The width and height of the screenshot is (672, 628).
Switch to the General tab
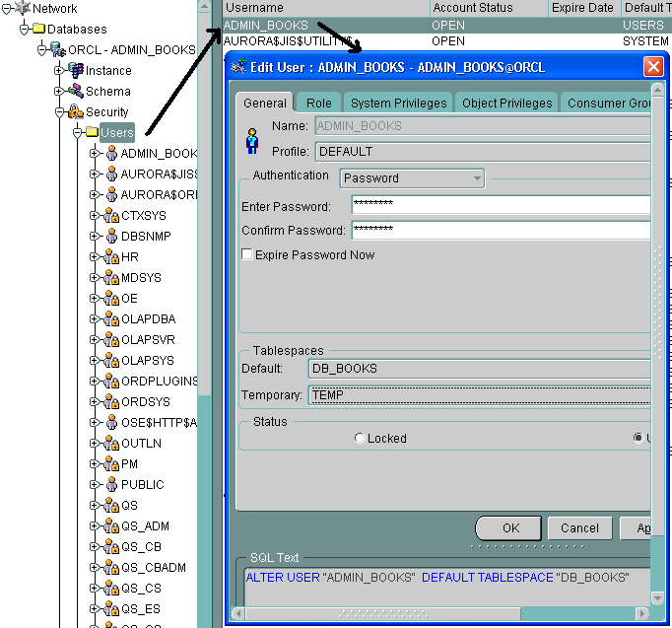point(264,103)
